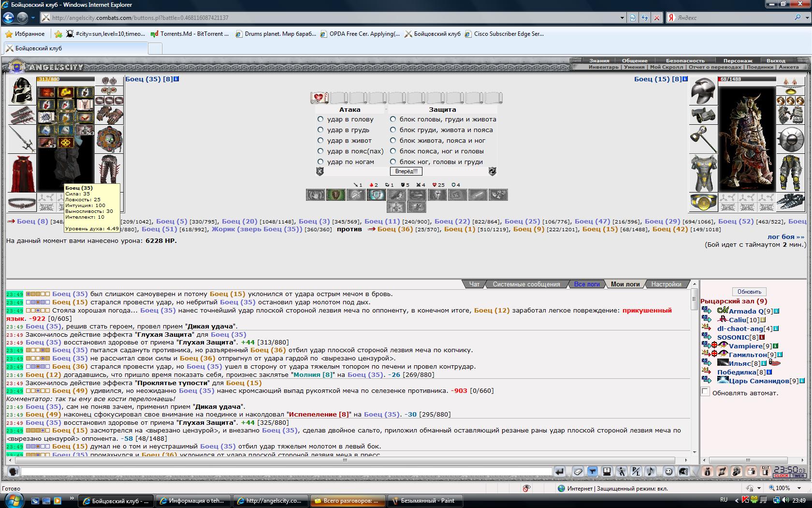Screen dimensions: 812x508
Task: Open the 'Настройки' tab
Action: 666,284
